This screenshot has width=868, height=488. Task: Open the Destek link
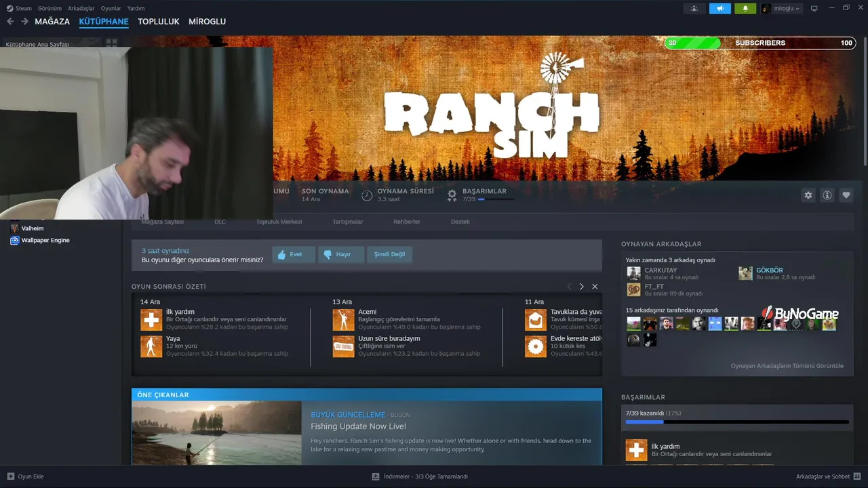click(460, 222)
